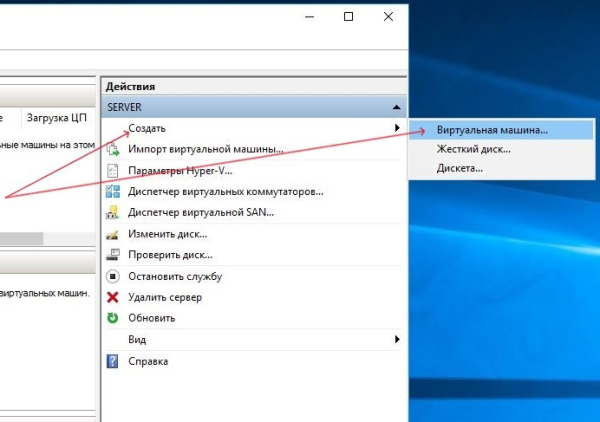This screenshot has height=422, width=600.
Task: Click the edit disk pencil icon
Action: coord(112,235)
